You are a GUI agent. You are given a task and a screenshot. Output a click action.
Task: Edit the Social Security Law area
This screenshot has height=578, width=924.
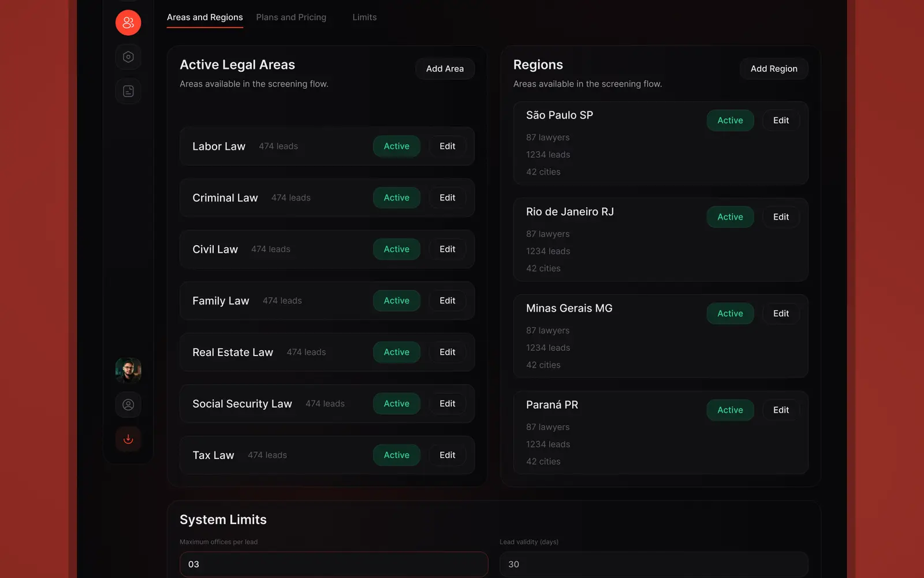pyautogui.click(x=448, y=403)
